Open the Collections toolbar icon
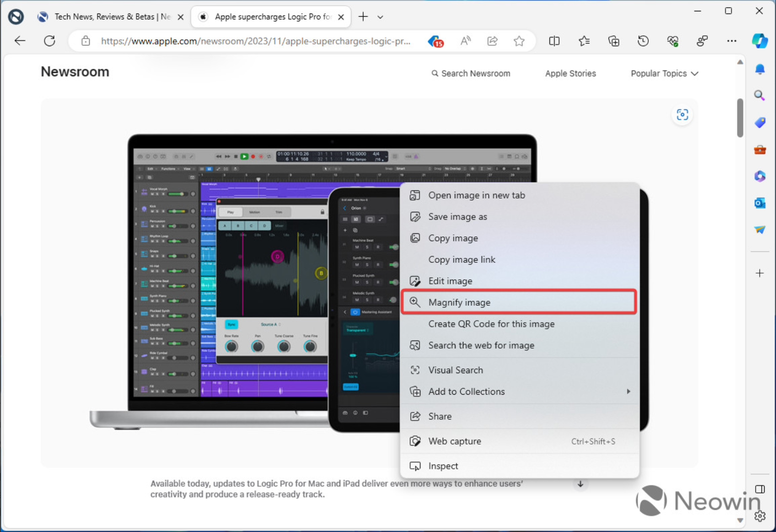The image size is (776, 532). [613, 41]
